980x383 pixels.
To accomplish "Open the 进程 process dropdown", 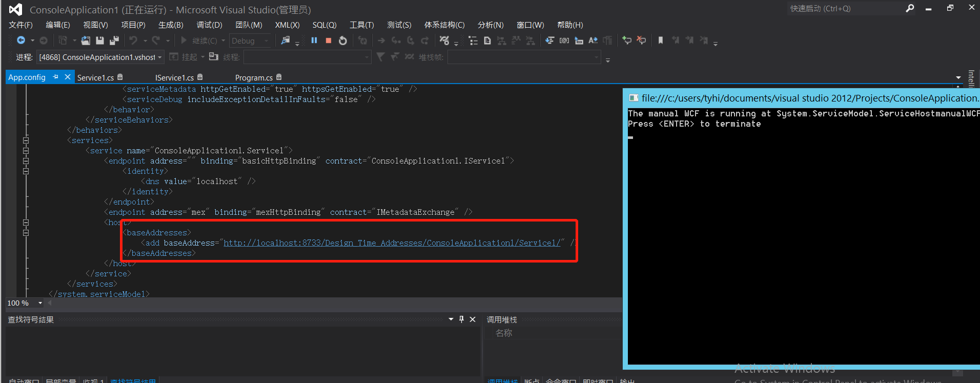I will [x=160, y=57].
